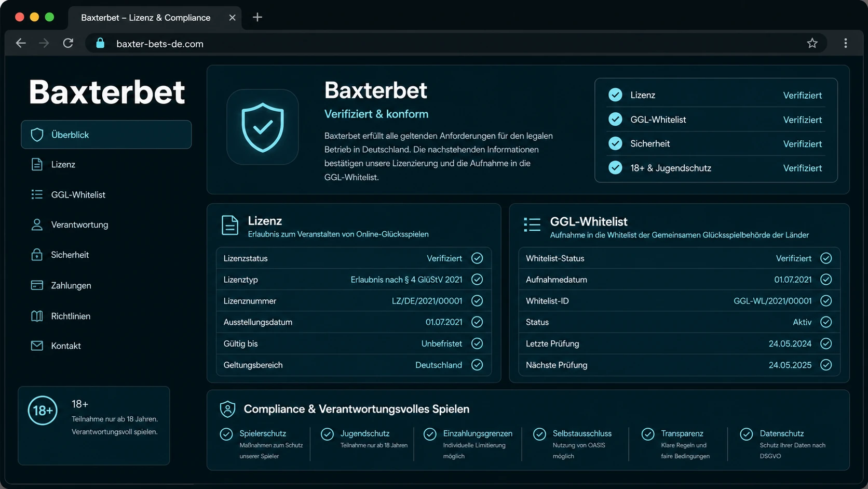Click the check circle in Whitelist-Status row
This screenshot has width=868, height=489.
826,258
